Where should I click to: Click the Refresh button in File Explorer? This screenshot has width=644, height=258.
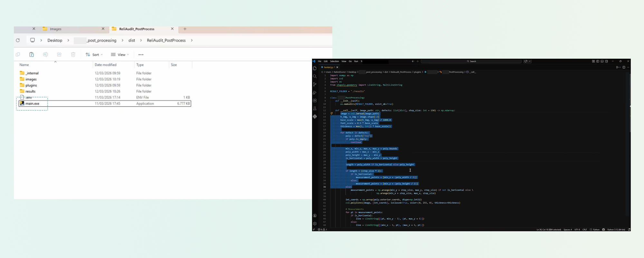(18, 40)
